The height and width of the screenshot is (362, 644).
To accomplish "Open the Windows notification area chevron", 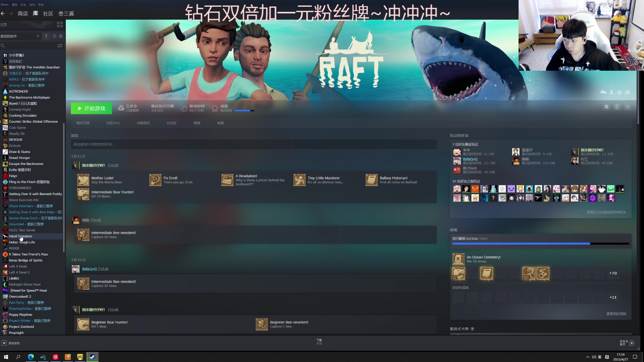I will [x=588, y=357].
